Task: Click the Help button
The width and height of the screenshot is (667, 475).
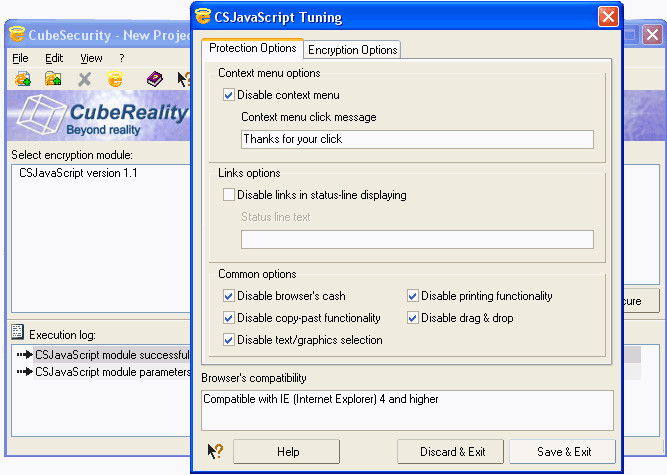Action: (286, 452)
